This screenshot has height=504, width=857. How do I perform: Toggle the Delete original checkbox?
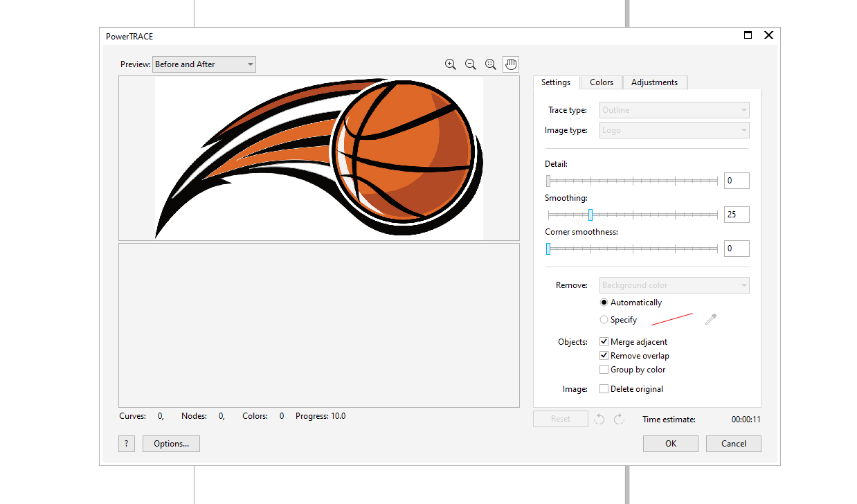pyautogui.click(x=604, y=389)
